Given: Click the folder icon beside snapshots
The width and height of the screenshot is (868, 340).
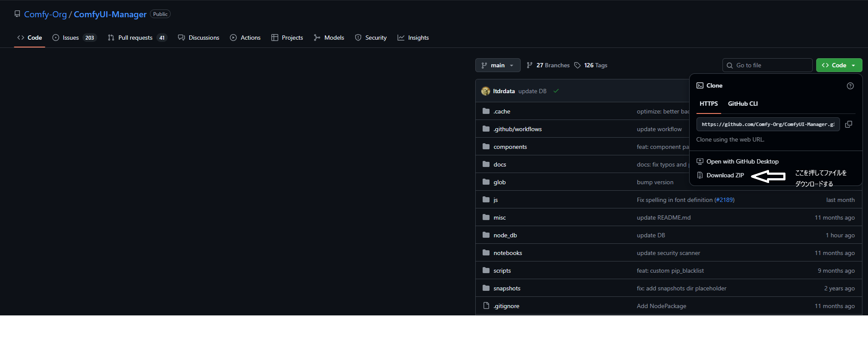Looking at the screenshot, I should [x=486, y=288].
